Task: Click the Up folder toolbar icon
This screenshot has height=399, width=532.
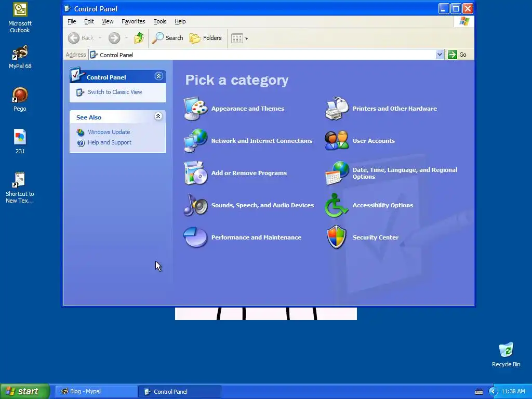Action: 139,38
